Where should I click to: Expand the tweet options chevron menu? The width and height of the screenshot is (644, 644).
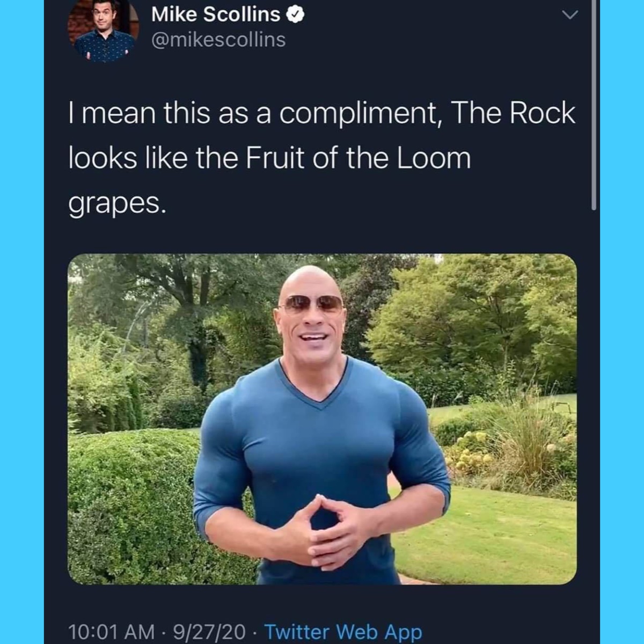pos(569,14)
